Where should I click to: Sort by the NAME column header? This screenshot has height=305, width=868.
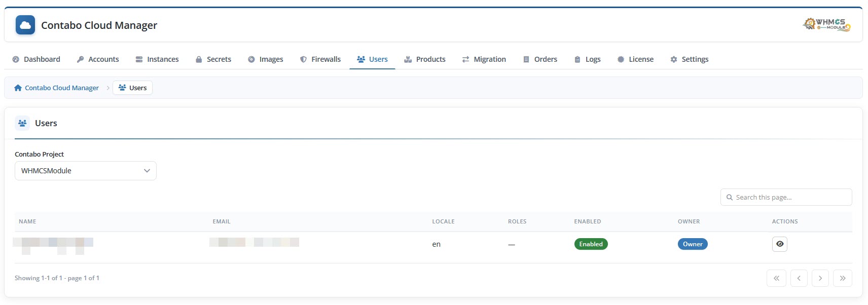(27, 221)
